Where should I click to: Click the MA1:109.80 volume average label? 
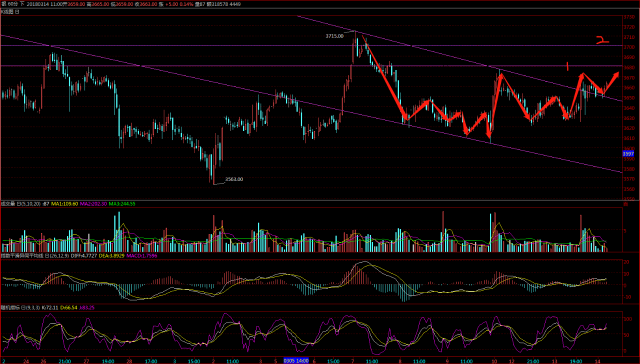pos(64,204)
